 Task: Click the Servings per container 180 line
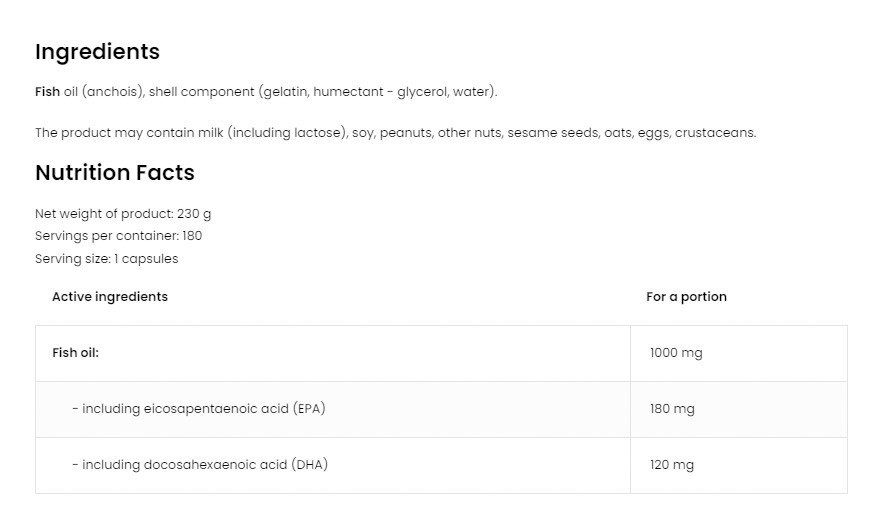click(x=118, y=236)
